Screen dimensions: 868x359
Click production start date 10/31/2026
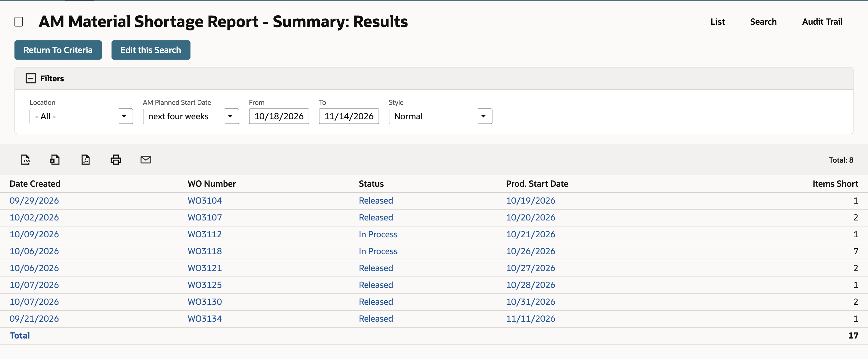tap(530, 302)
